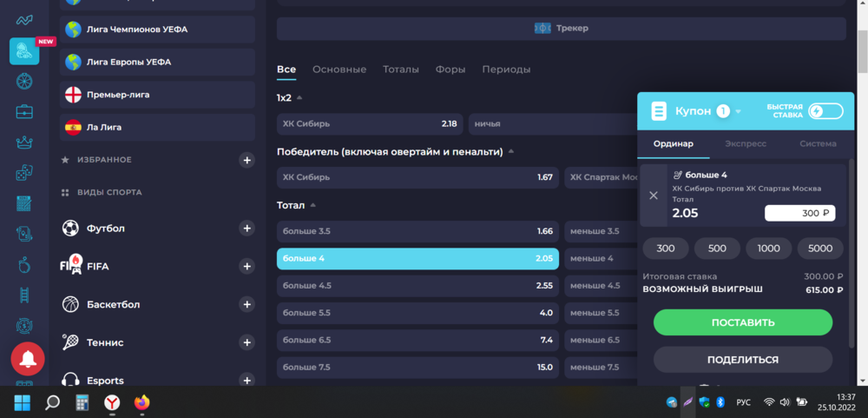Select the больше 3.5 total at 1.66
The image size is (868, 418).
(x=418, y=231)
